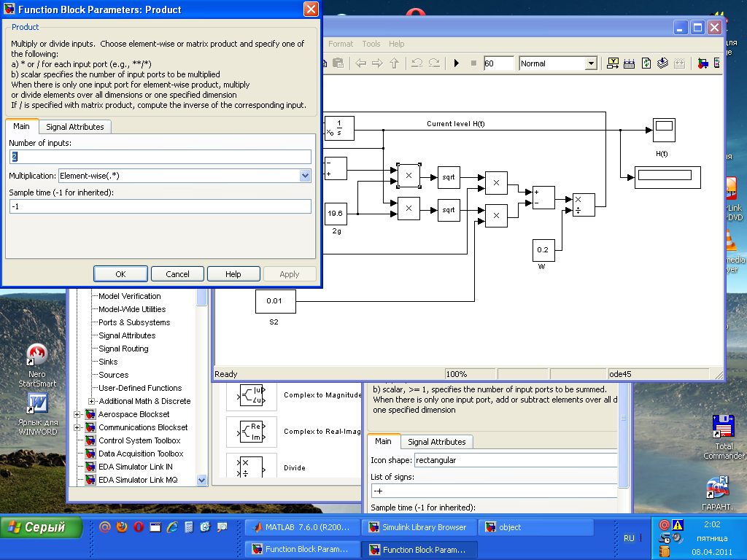Open Help for the Product block

(233, 274)
